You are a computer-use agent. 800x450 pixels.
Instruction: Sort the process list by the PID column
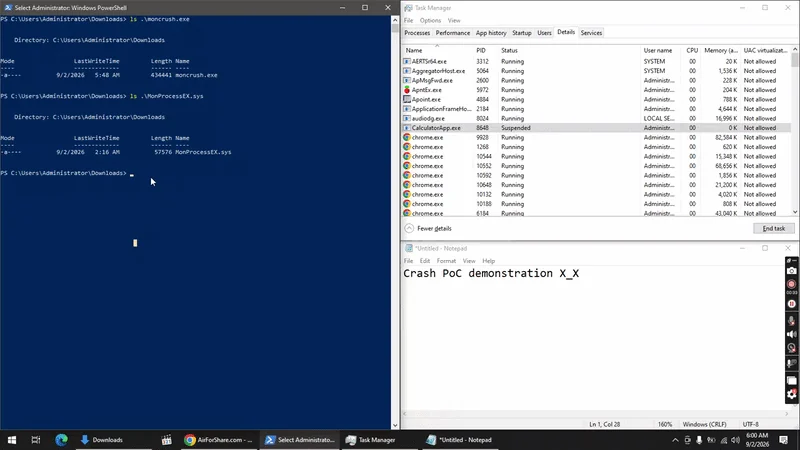click(486, 51)
